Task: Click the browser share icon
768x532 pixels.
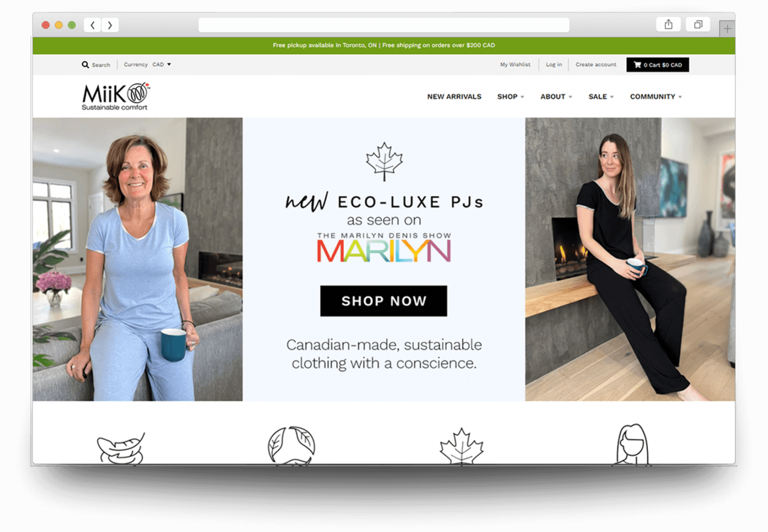Action: click(668, 24)
